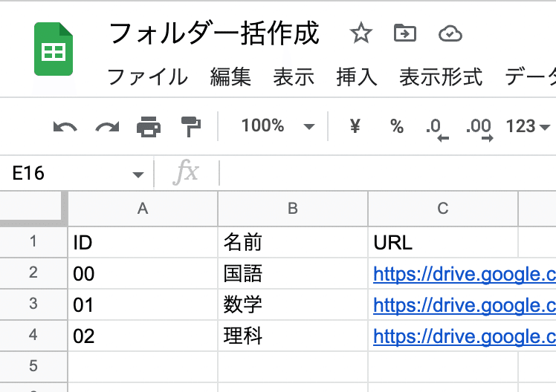Select column A header

(x=143, y=208)
